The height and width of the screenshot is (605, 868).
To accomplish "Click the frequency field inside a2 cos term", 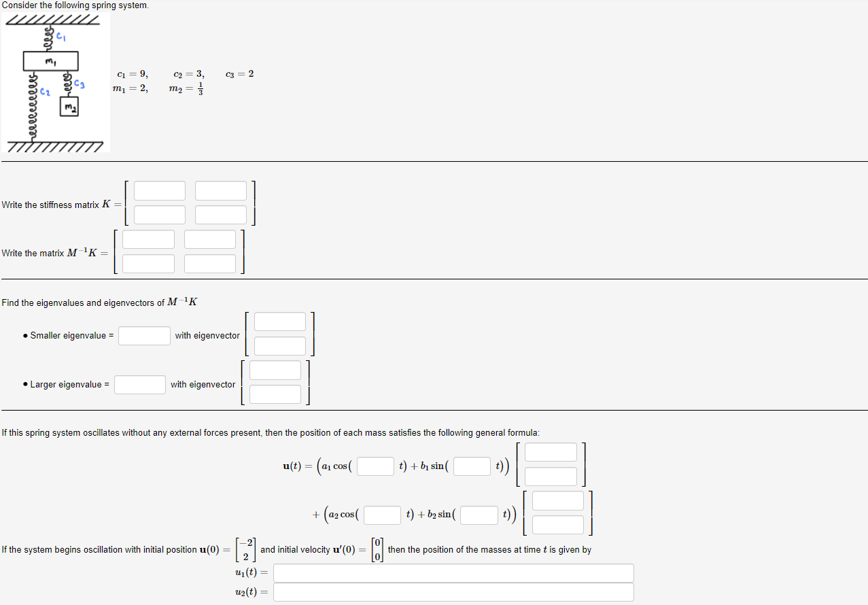I will click(381, 515).
